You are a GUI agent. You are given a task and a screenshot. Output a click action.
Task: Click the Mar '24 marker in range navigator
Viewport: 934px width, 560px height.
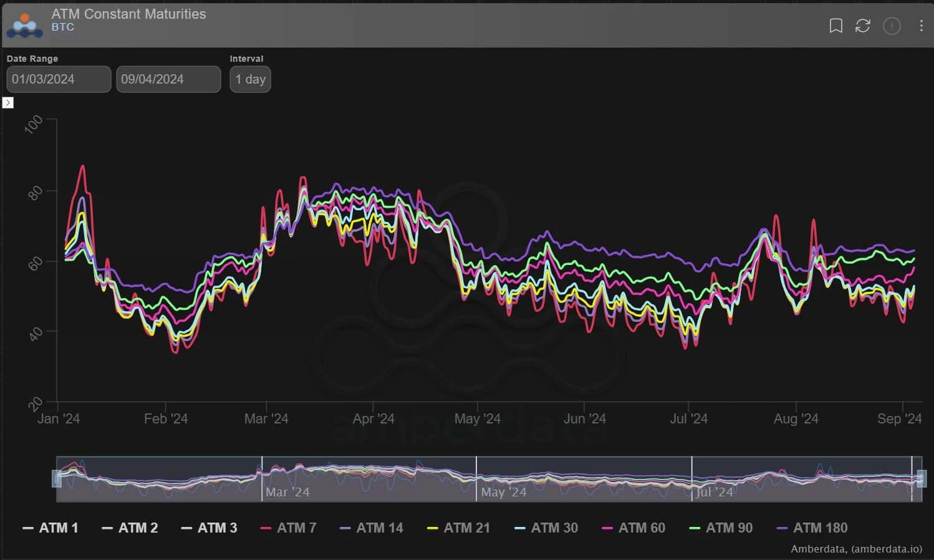[287, 492]
